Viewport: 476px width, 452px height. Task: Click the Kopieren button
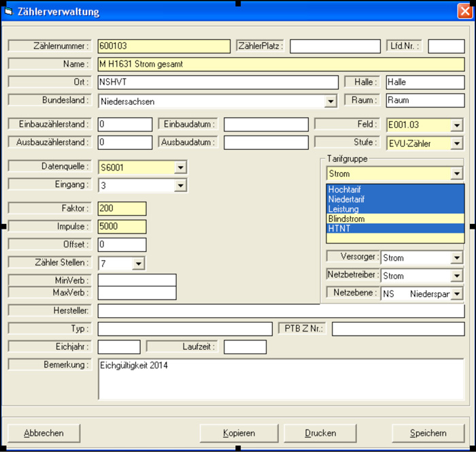pos(239,433)
